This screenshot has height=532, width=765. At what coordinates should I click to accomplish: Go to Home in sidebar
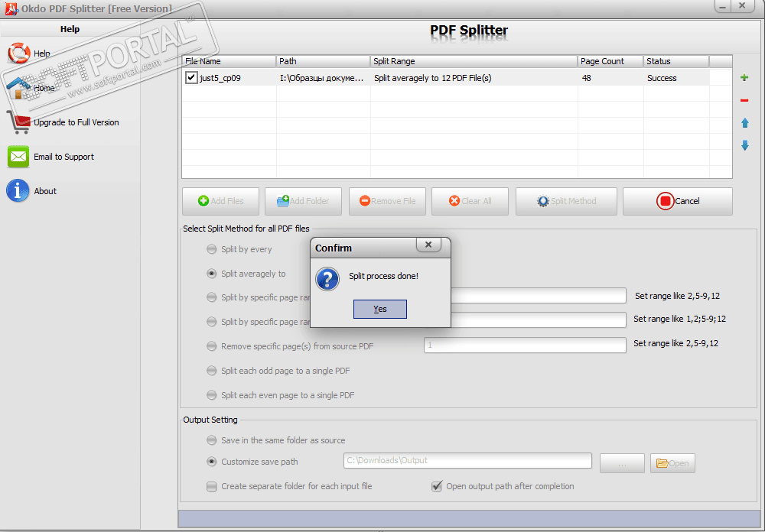pos(44,88)
